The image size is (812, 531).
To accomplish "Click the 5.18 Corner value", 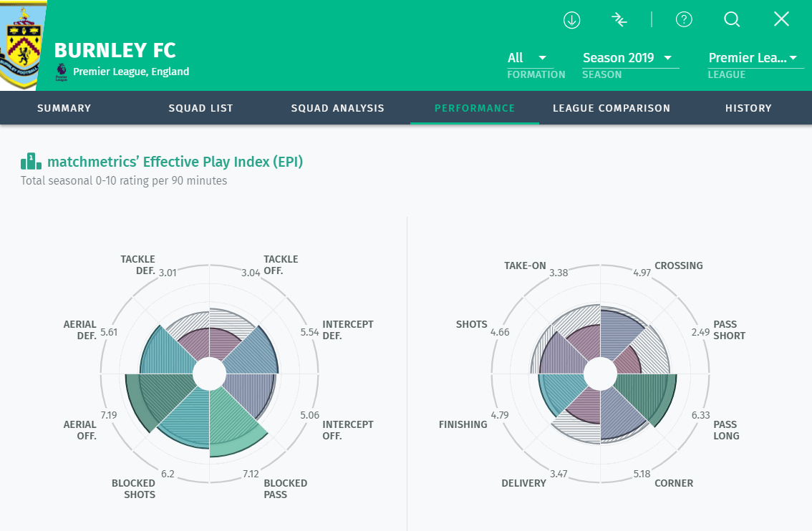I will click(642, 474).
